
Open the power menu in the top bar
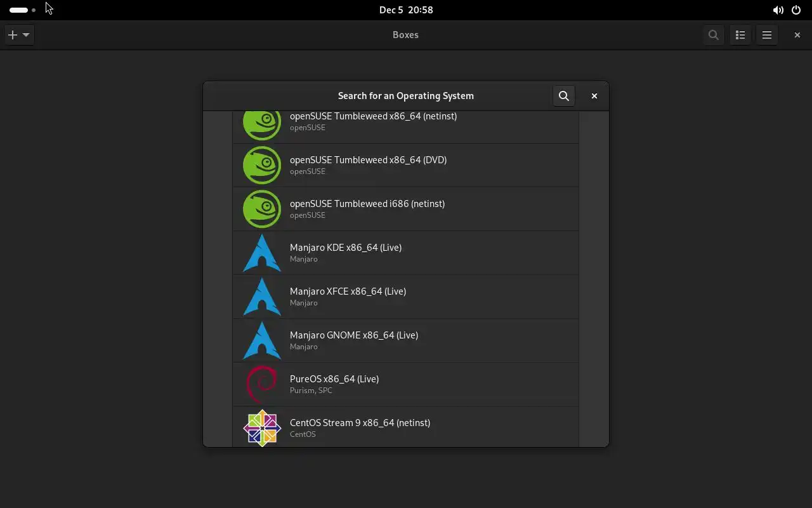(796, 10)
